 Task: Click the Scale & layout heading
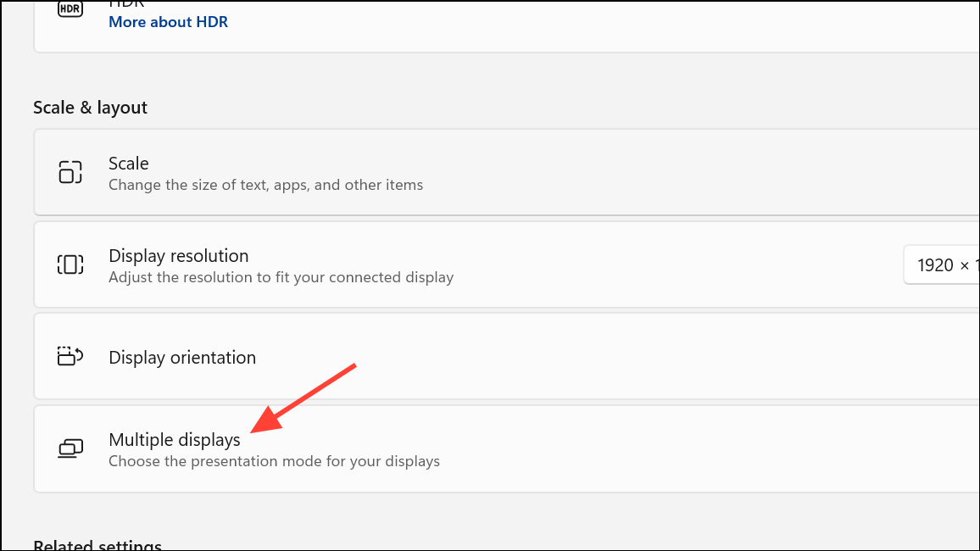[90, 108]
